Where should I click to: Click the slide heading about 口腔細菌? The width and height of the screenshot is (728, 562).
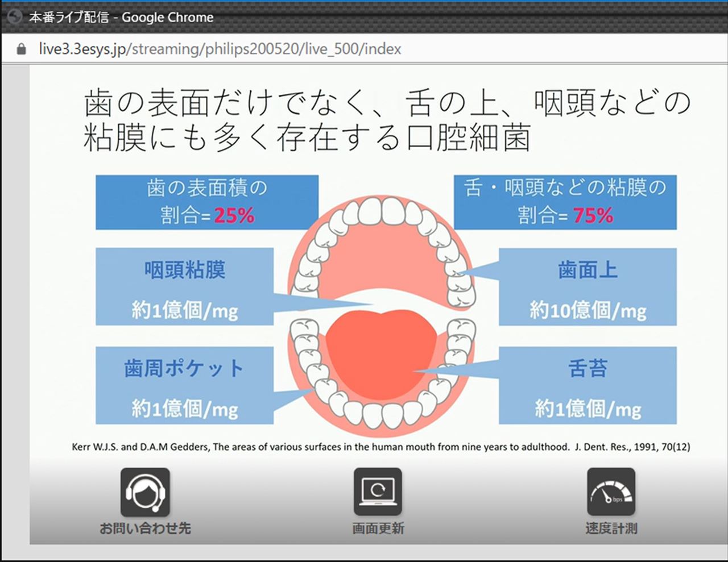tap(387, 120)
